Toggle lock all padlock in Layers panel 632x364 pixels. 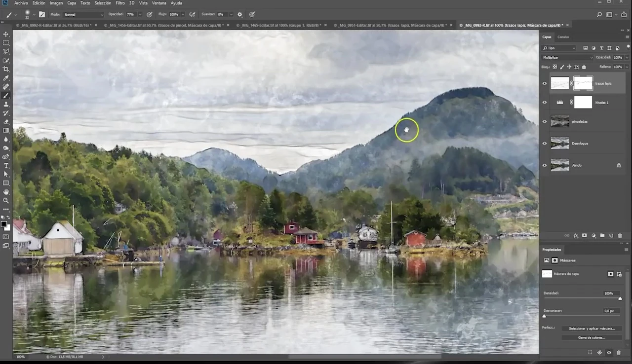[x=584, y=67]
